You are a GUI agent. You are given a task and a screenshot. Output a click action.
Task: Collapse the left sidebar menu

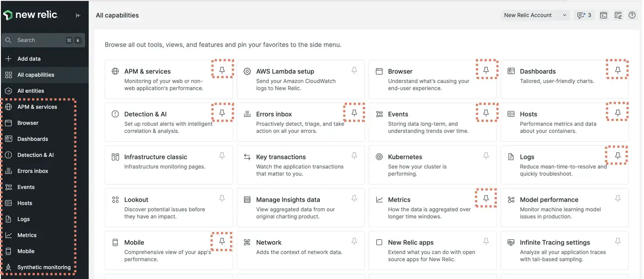pos(78,15)
